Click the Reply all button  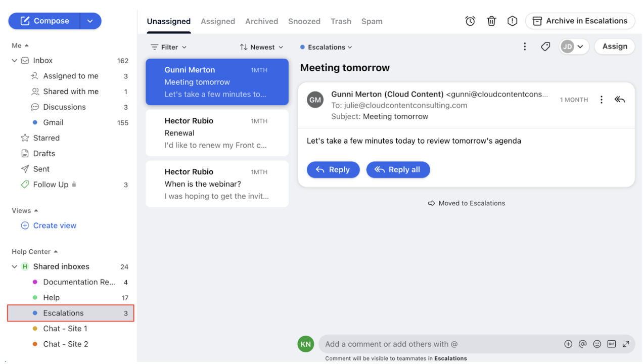pos(398,170)
